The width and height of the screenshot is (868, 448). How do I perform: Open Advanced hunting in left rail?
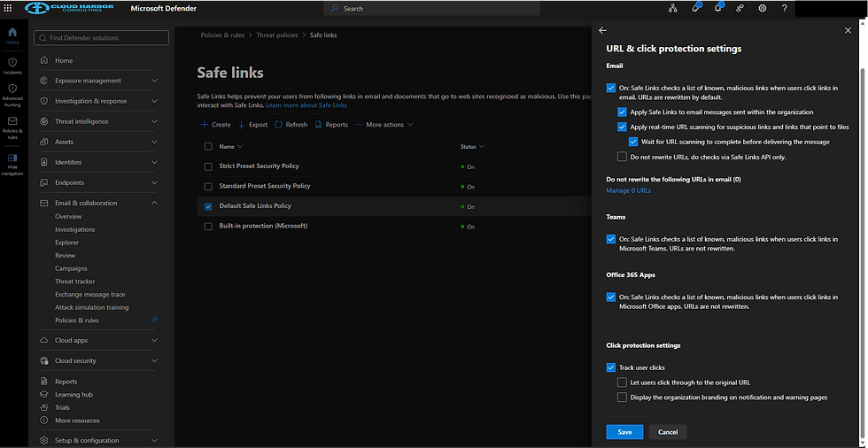click(12, 95)
